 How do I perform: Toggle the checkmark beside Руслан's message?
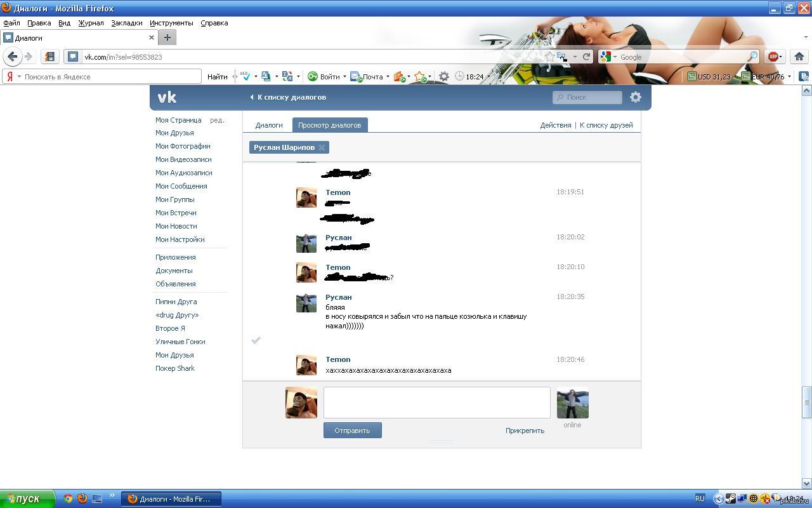pyautogui.click(x=256, y=340)
